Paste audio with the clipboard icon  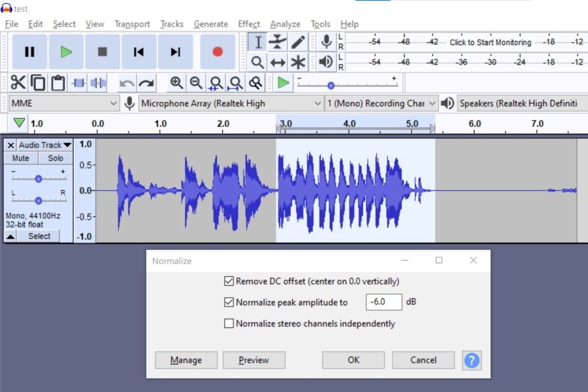57,83
